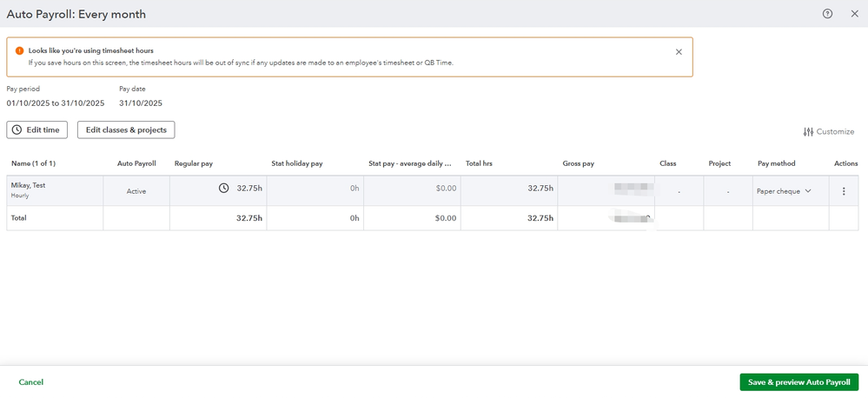
Task: Click the orange warning alert icon
Action: tap(20, 51)
